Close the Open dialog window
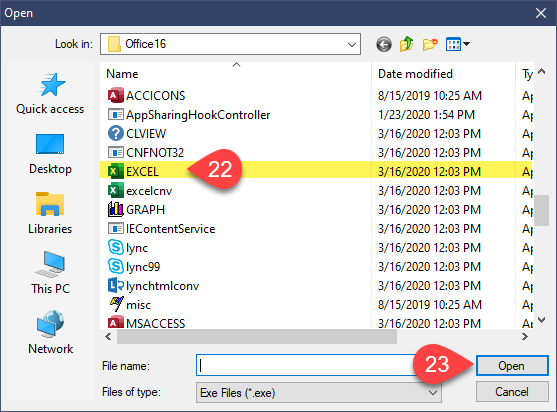 tap(541, 13)
